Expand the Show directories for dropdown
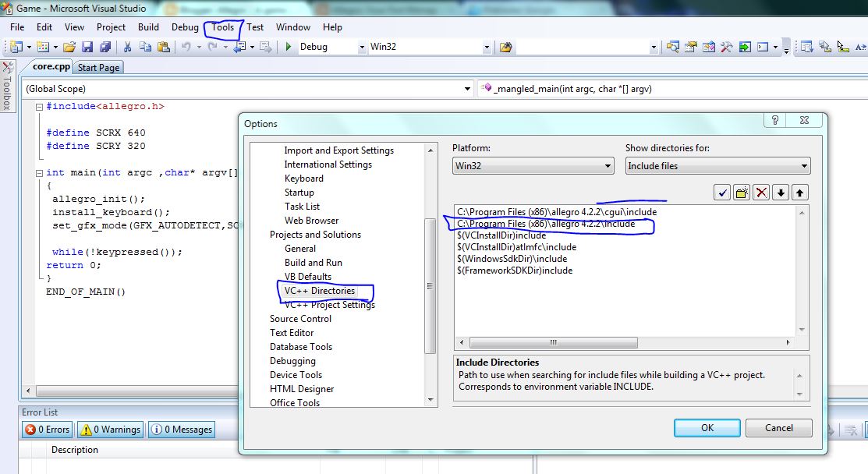868x474 pixels. pyautogui.click(x=717, y=166)
